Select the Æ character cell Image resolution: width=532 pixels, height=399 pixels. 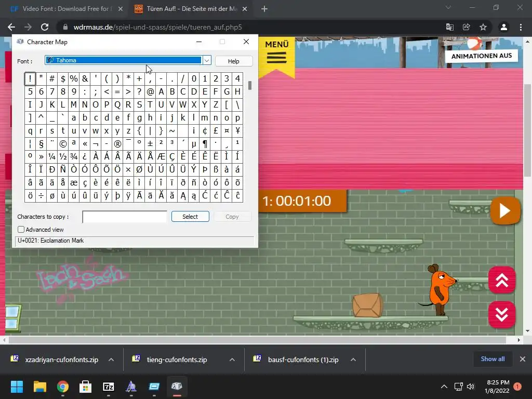click(x=161, y=156)
